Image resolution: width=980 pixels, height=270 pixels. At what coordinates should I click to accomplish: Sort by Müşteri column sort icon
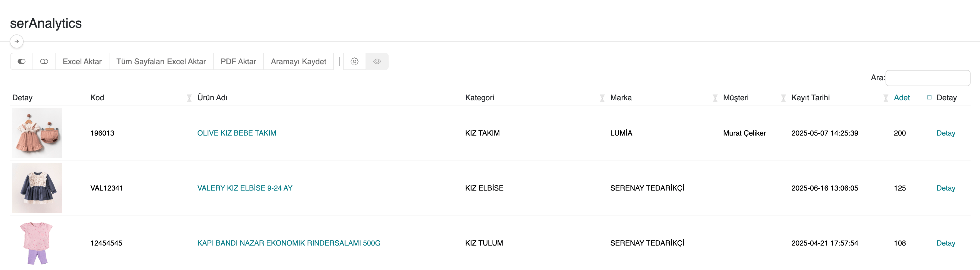tap(783, 98)
